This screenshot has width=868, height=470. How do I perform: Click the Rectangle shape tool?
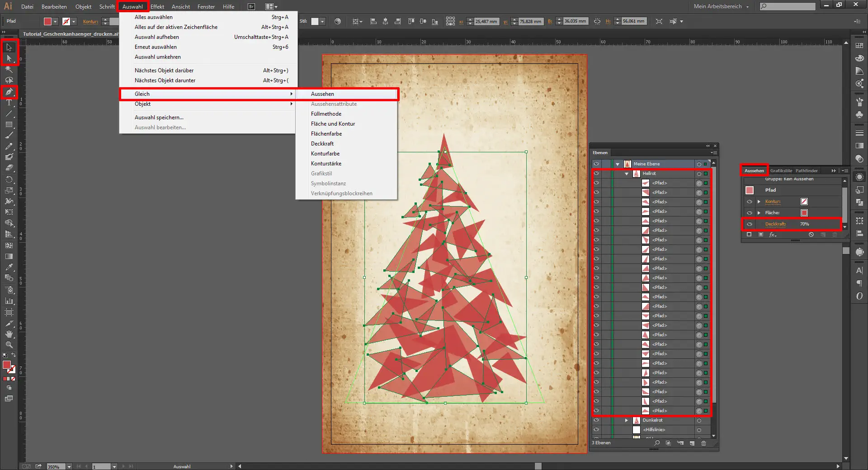click(x=9, y=124)
